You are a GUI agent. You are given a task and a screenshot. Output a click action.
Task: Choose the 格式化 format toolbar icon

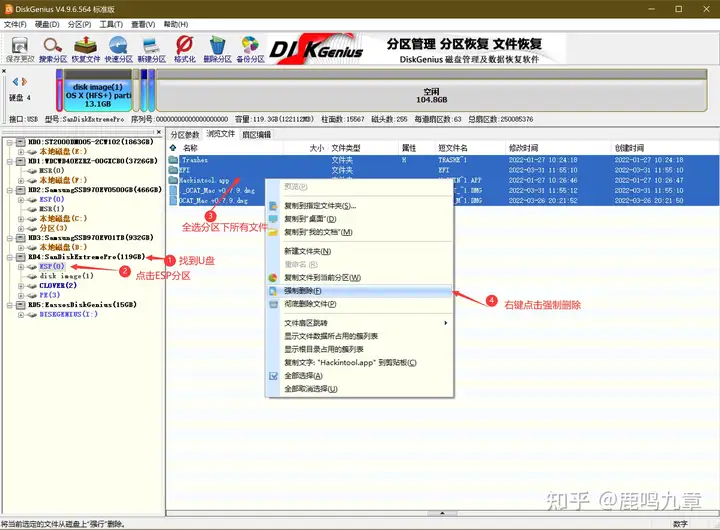click(185, 50)
